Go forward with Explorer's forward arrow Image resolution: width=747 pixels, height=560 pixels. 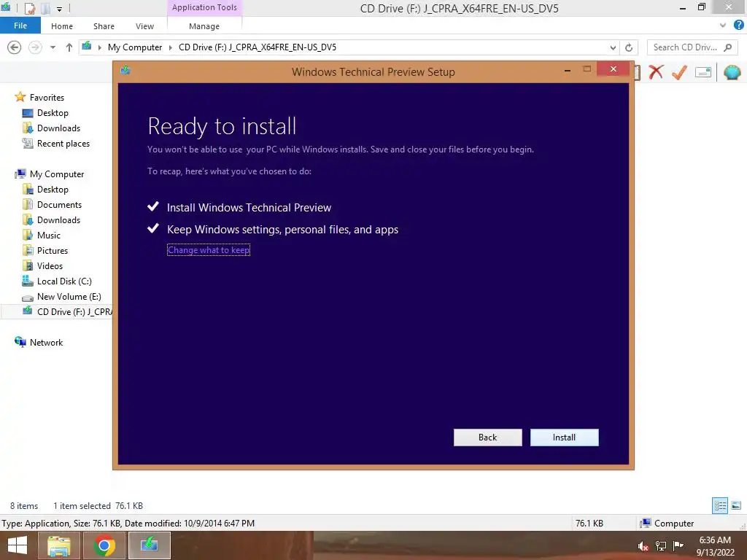[35, 47]
